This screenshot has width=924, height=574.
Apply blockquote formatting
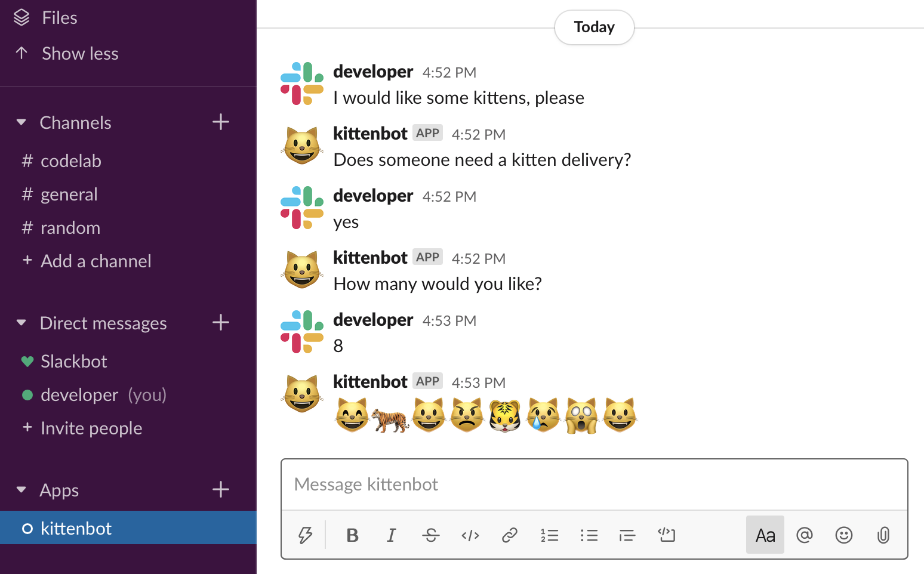[627, 535]
